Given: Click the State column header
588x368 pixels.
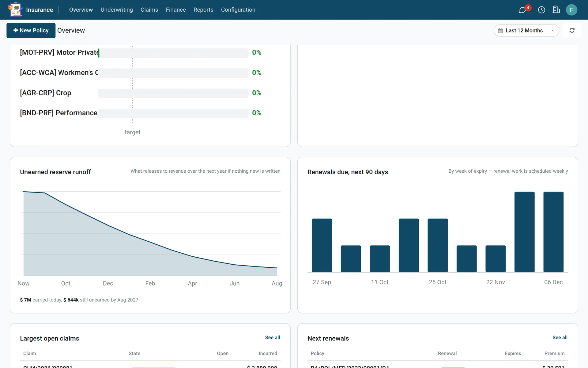Looking at the screenshot, I should [x=134, y=353].
